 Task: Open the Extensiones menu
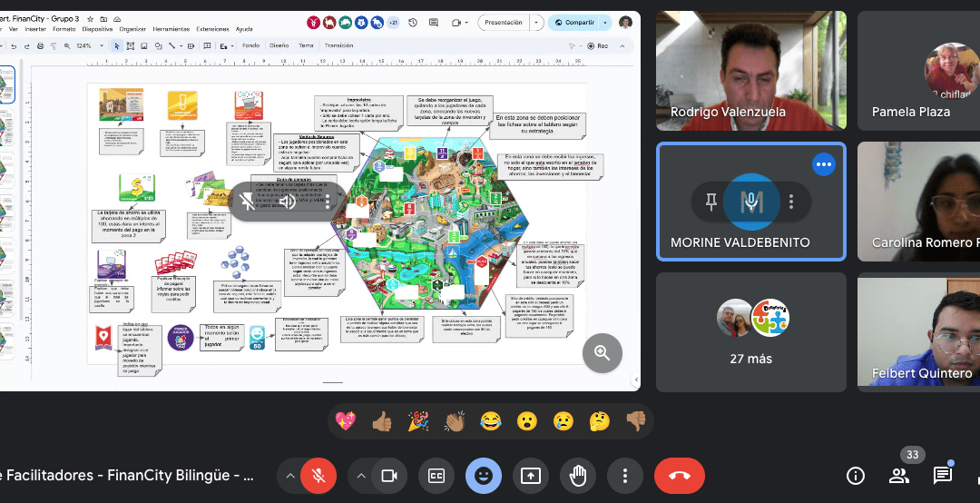[212, 29]
